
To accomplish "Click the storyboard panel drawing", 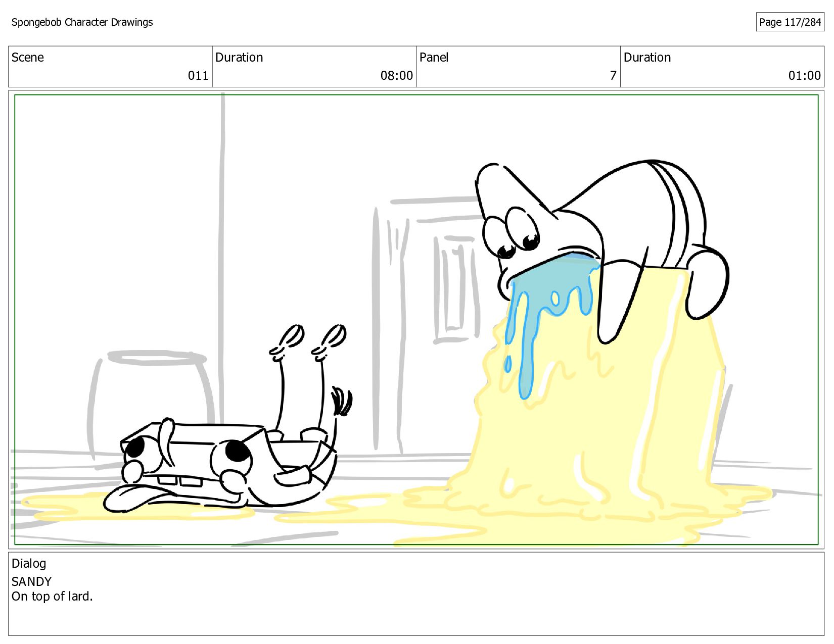I will (416, 320).
